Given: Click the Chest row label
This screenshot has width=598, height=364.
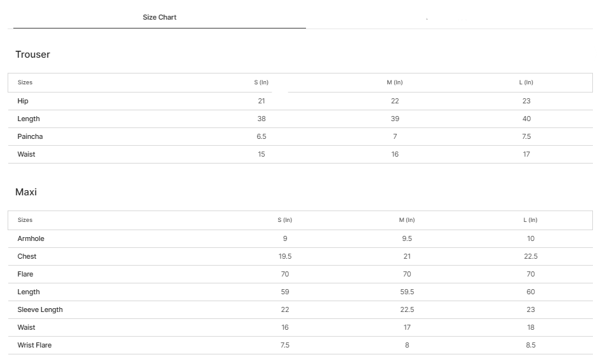Looking at the screenshot, I should (27, 256).
